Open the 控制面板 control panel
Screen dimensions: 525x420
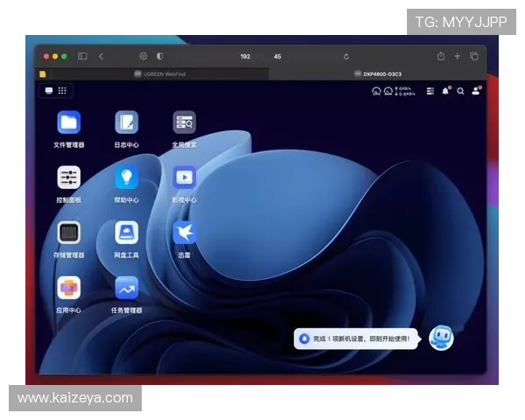(69, 178)
